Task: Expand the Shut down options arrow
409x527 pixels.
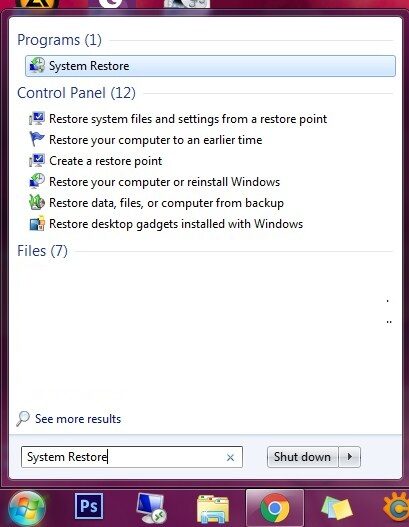Action: coord(350,457)
